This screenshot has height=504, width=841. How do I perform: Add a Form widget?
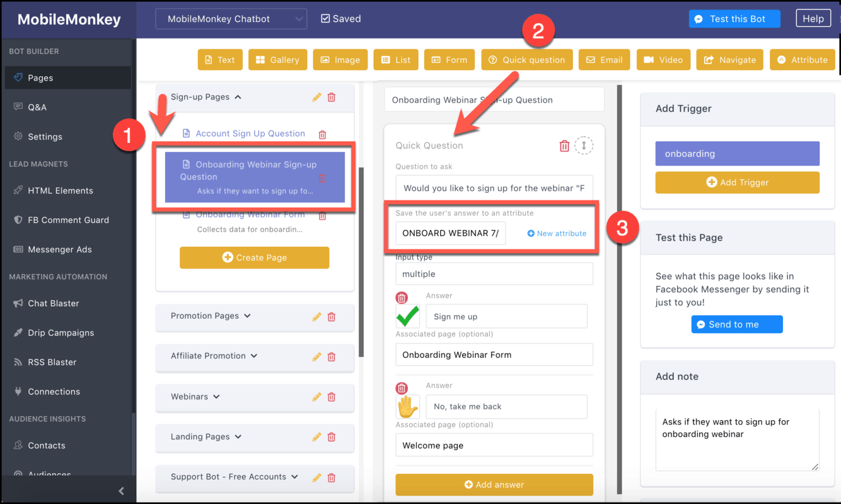(x=449, y=60)
